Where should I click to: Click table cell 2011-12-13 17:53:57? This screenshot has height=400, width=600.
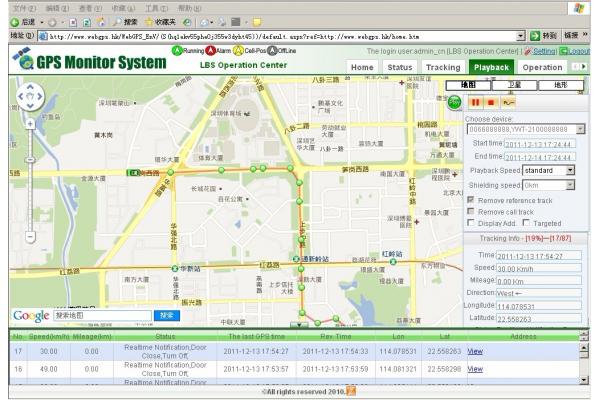tap(256, 369)
